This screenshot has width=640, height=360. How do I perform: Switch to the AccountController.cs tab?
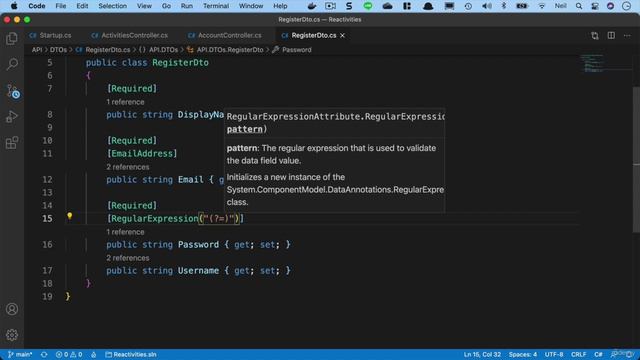pos(225,36)
